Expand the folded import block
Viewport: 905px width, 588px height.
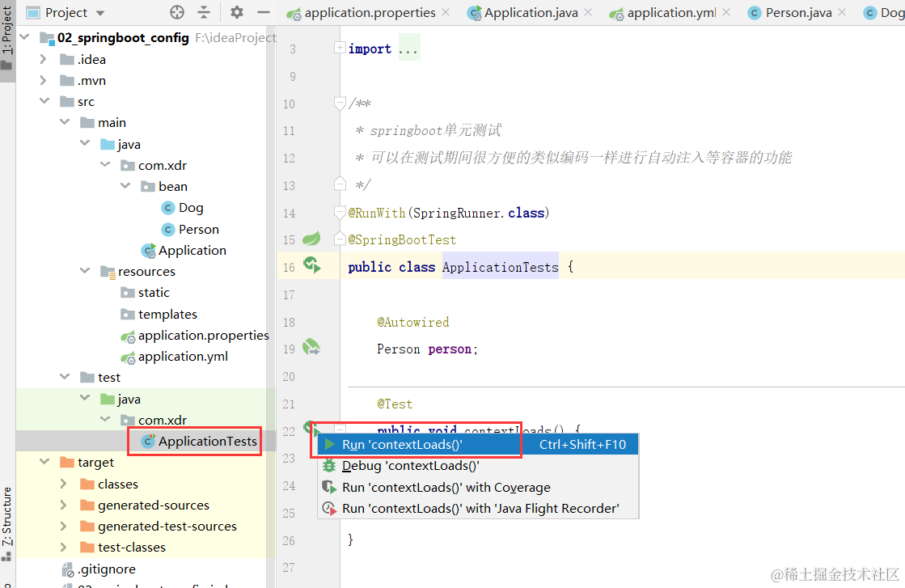click(340, 48)
